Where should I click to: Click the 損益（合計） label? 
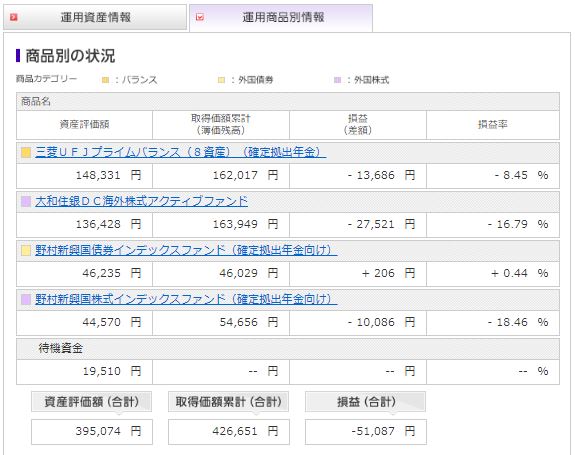pos(366,402)
